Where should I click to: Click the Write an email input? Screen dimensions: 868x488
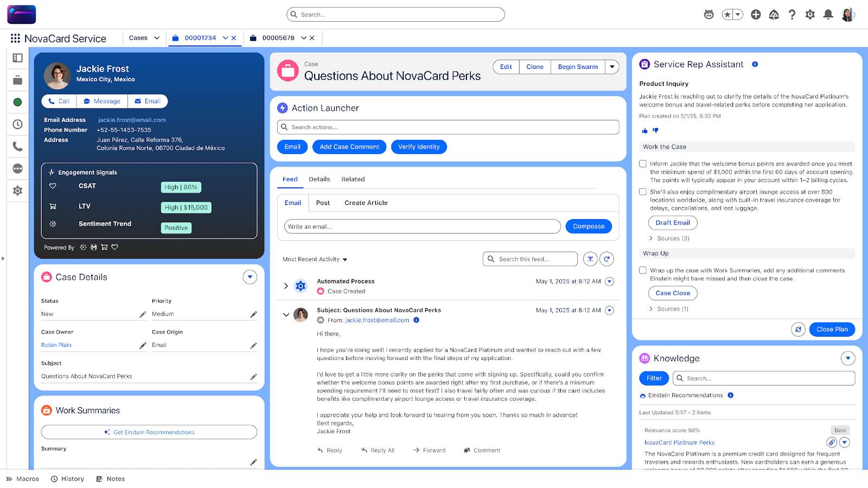(422, 227)
